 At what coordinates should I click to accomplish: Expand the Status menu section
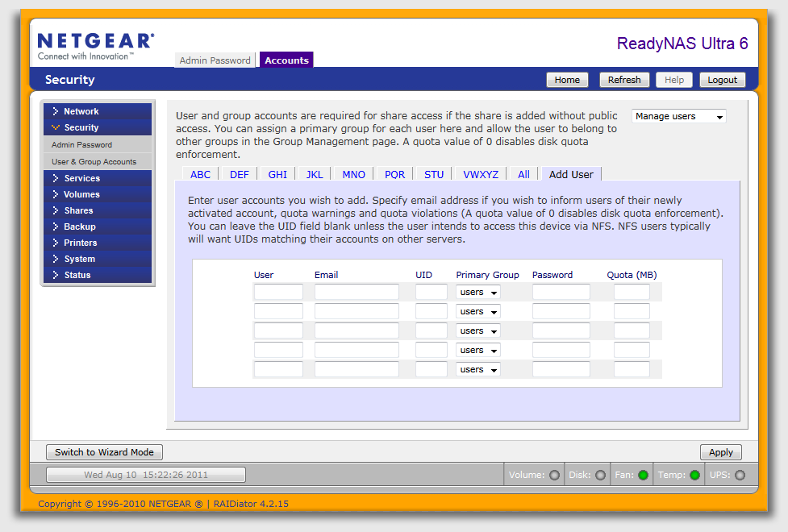coord(98,275)
